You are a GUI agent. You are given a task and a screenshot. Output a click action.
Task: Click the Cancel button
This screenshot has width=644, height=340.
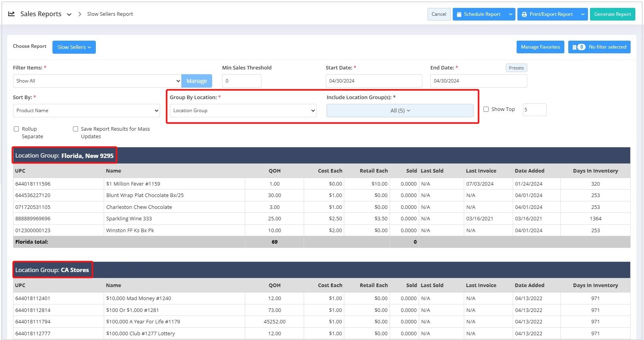(x=439, y=14)
